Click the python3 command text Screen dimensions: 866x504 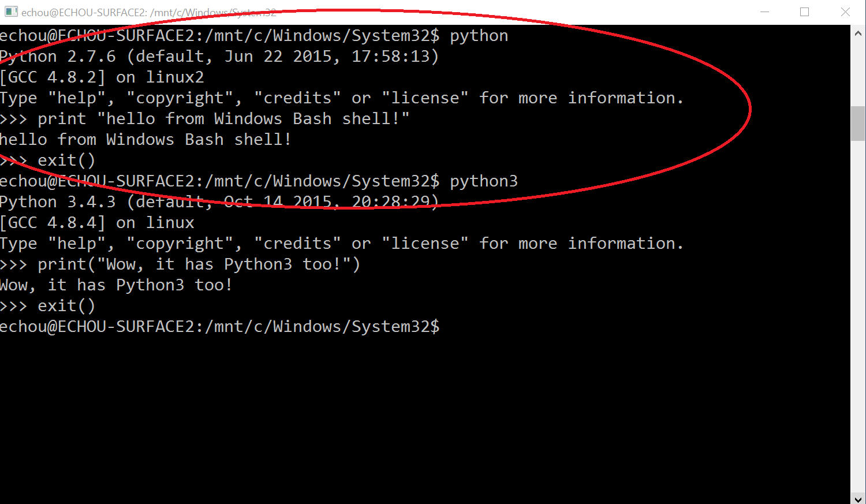[484, 181]
